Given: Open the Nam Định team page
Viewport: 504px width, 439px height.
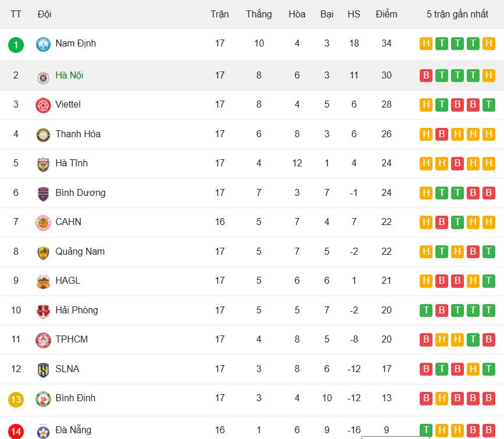Looking at the screenshot, I should (76, 44).
